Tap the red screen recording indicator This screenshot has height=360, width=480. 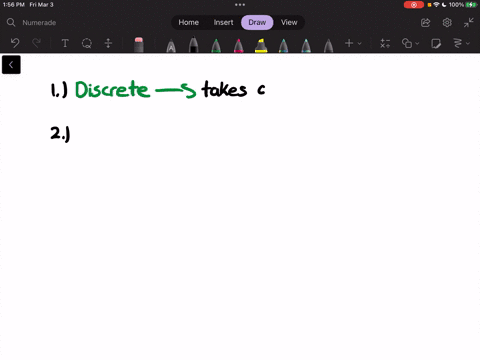tap(414, 5)
